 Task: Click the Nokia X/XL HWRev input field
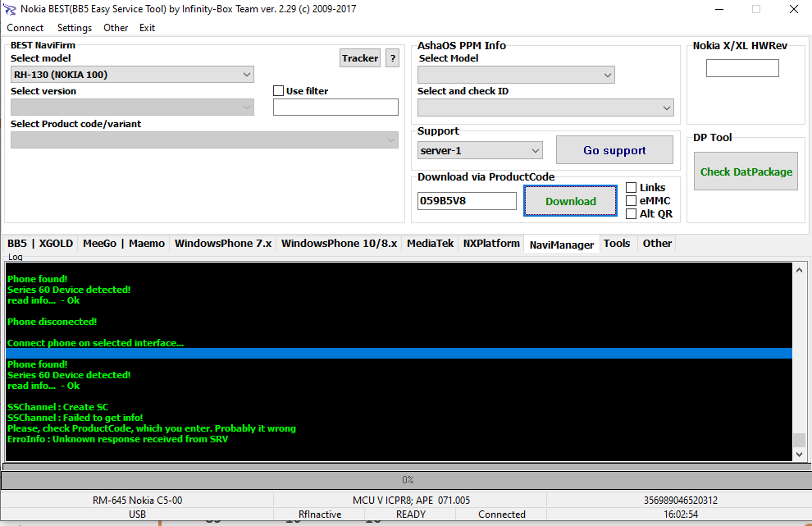tap(742, 68)
